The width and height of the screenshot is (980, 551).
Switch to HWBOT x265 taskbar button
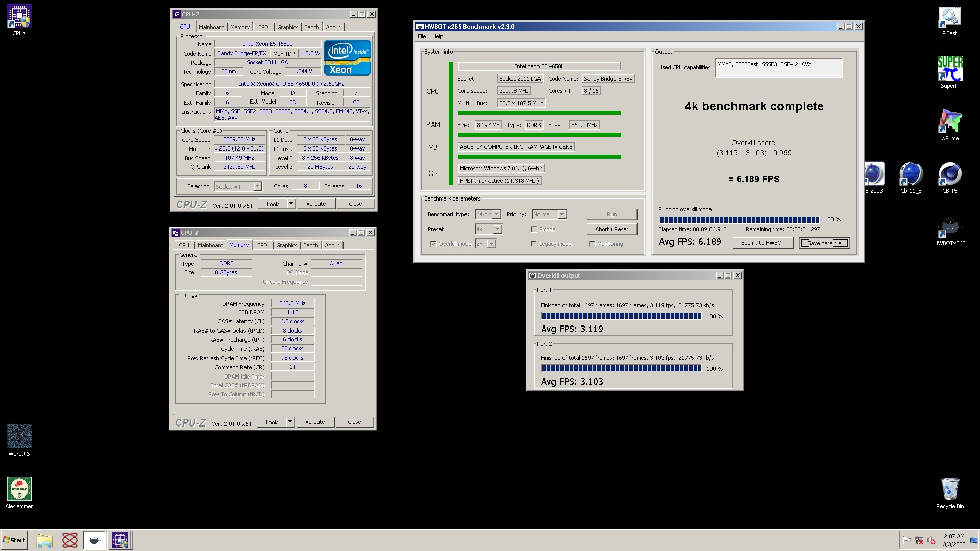94,540
